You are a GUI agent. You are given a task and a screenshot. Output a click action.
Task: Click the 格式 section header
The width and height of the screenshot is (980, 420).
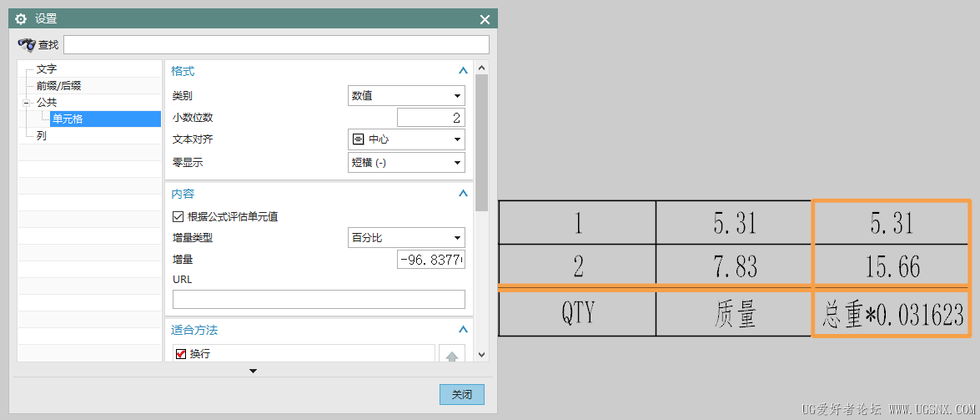click(x=183, y=71)
